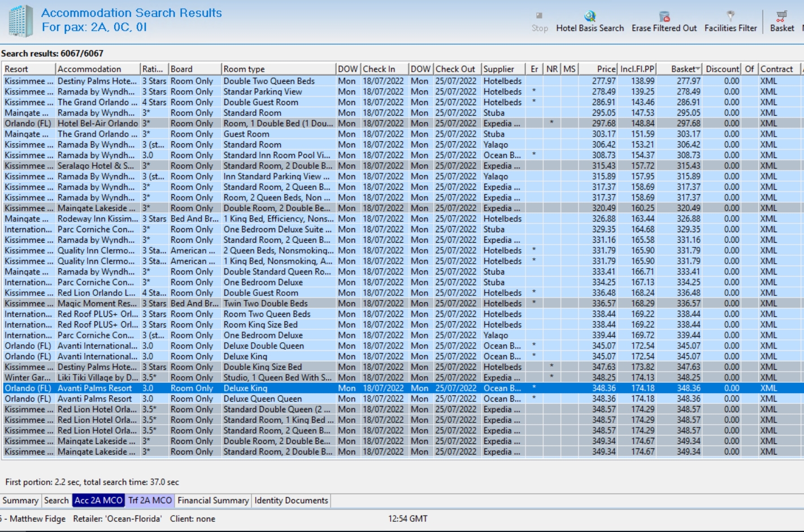Click the search time status text
Image resolution: width=804 pixels, height=532 pixels.
92,482
